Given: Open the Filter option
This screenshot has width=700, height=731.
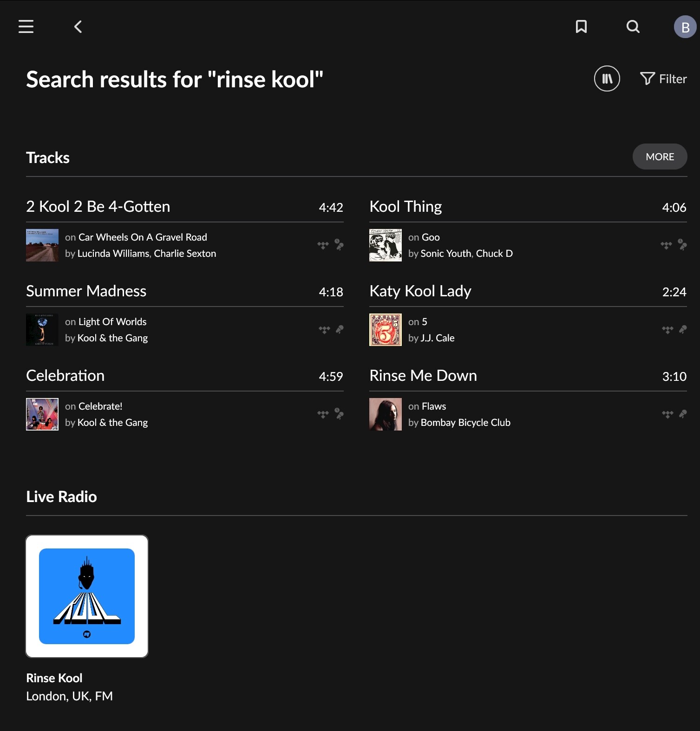Looking at the screenshot, I should [663, 79].
